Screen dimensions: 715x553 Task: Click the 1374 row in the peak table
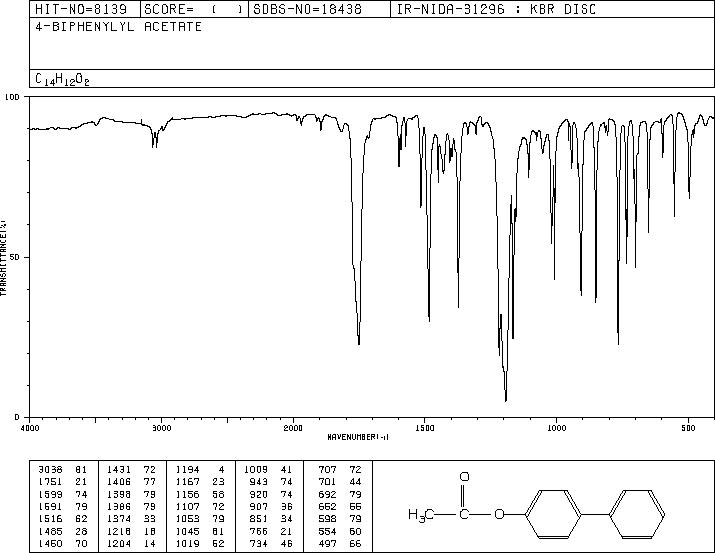click(131, 519)
